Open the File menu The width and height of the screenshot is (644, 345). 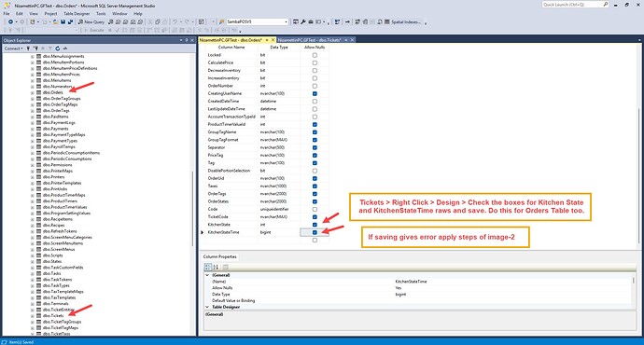coord(7,14)
